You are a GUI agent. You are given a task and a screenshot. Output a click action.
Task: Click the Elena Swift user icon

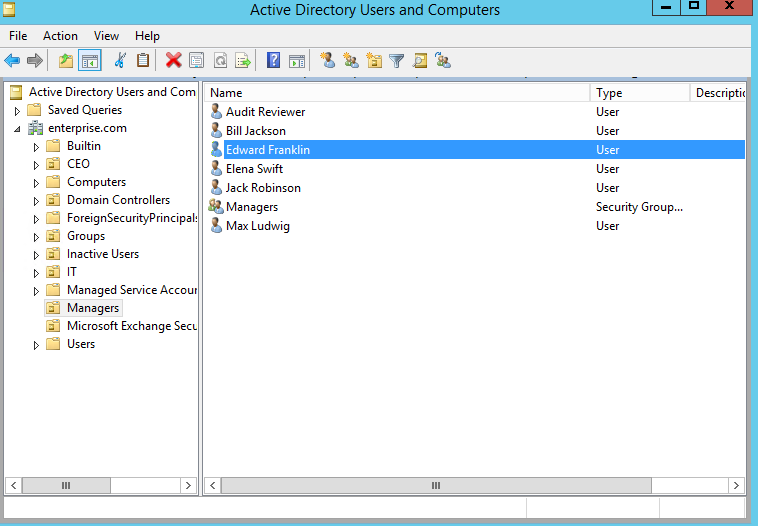click(x=216, y=169)
